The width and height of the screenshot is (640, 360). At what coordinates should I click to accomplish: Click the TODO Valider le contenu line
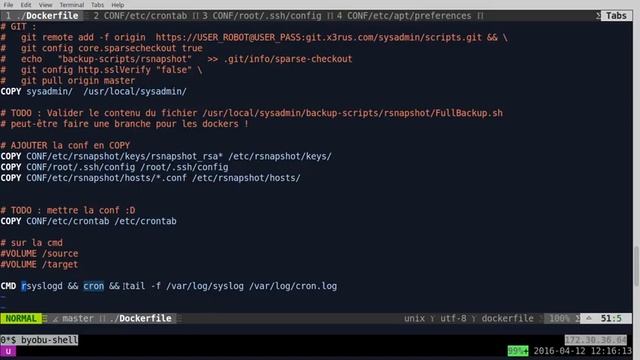[x=252, y=113]
